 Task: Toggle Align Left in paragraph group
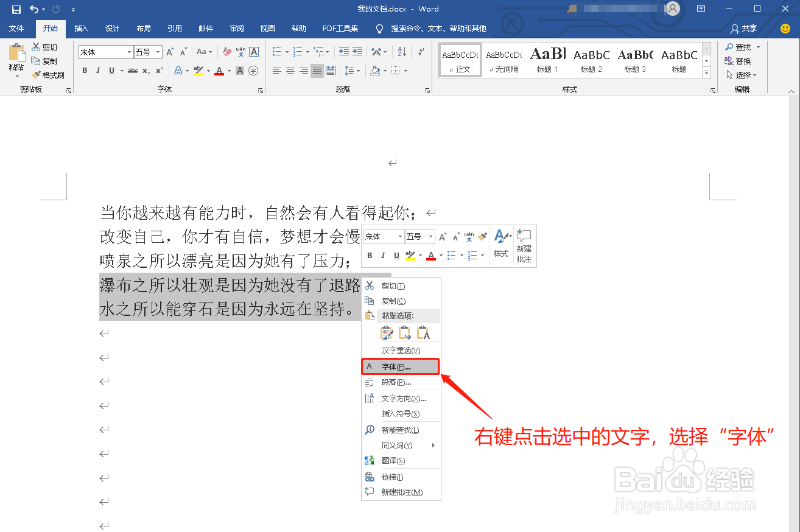277,71
